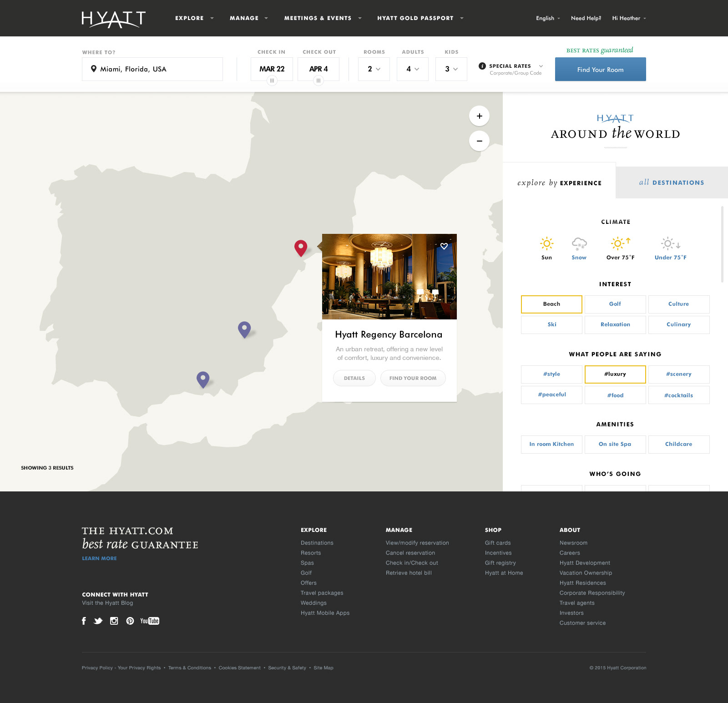728x703 pixels.
Task: Visit the Hyatt Blog link
Action: [107, 603]
